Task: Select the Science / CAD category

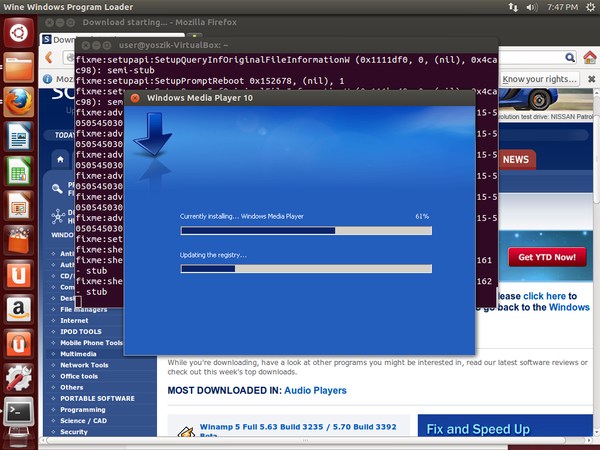Action: [83, 421]
